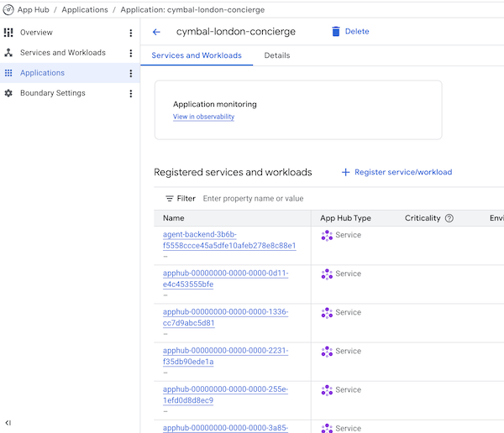Switch to the Details tab
The width and height of the screenshot is (504, 433).
pyautogui.click(x=276, y=55)
